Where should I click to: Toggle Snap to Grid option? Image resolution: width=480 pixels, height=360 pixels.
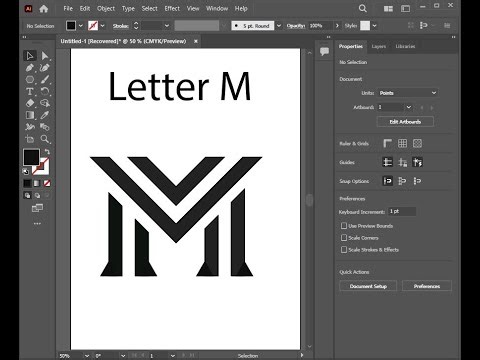(402, 181)
